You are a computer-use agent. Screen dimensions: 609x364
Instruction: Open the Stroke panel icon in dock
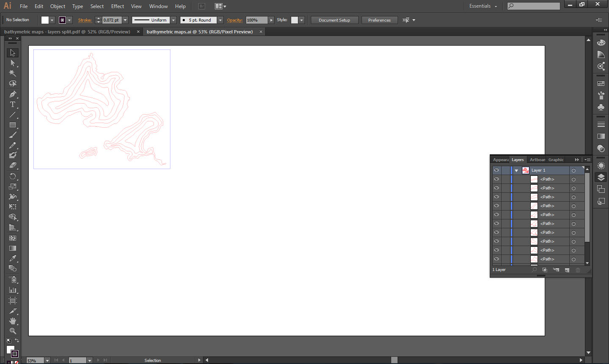point(601,124)
